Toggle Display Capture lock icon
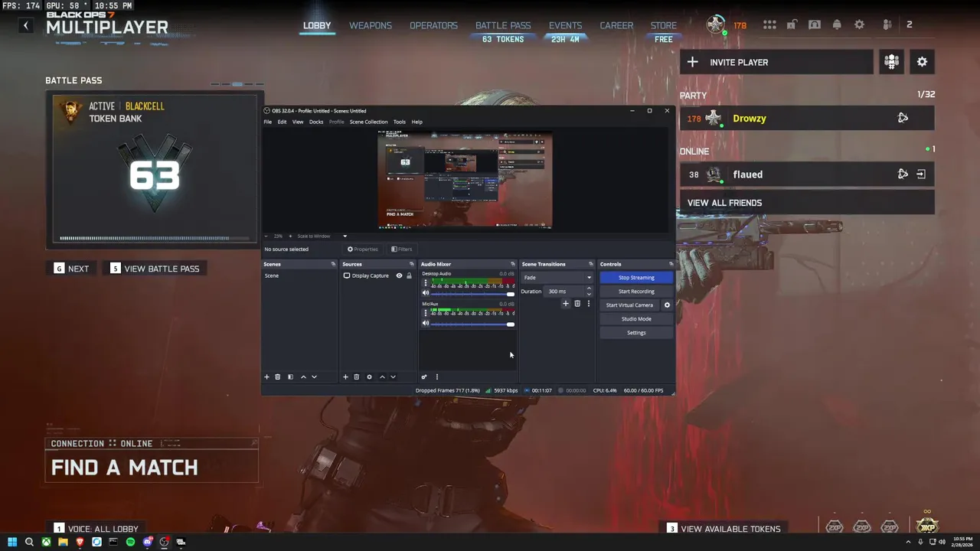The image size is (980, 551). point(409,275)
